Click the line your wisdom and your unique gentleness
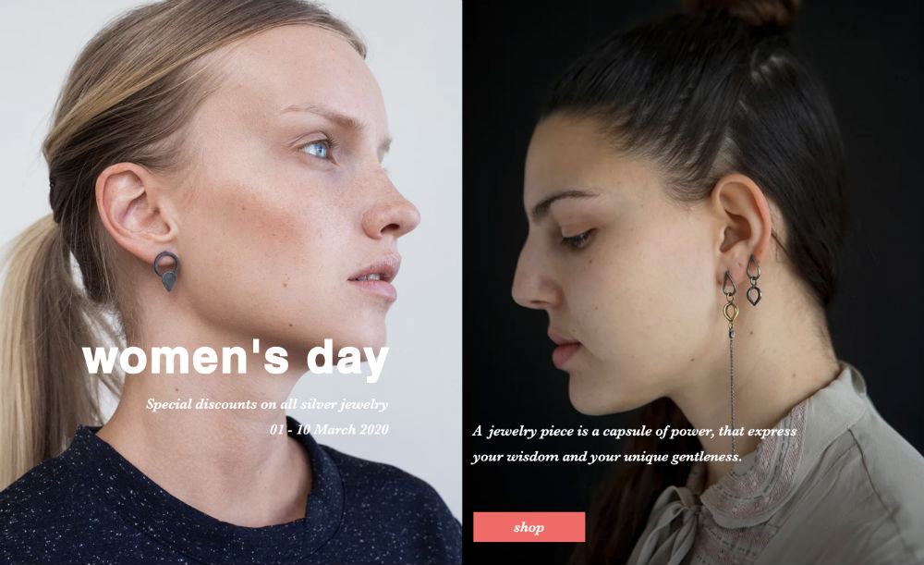 pyautogui.click(x=606, y=457)
